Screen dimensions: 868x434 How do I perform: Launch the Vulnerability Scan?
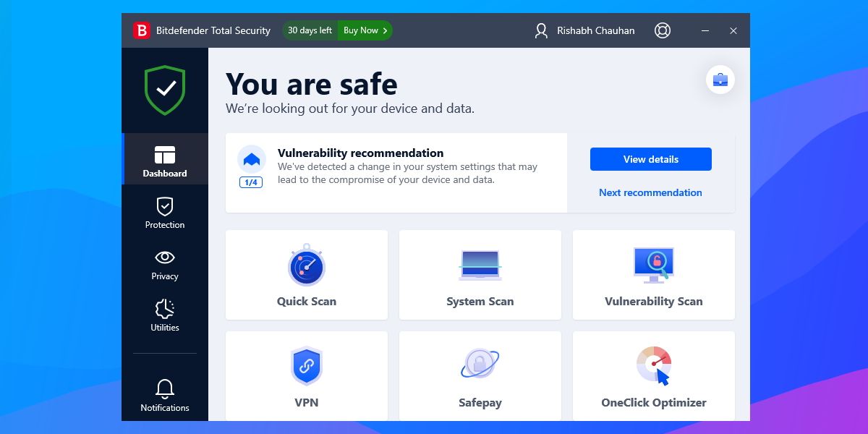[x=653, y=275]
